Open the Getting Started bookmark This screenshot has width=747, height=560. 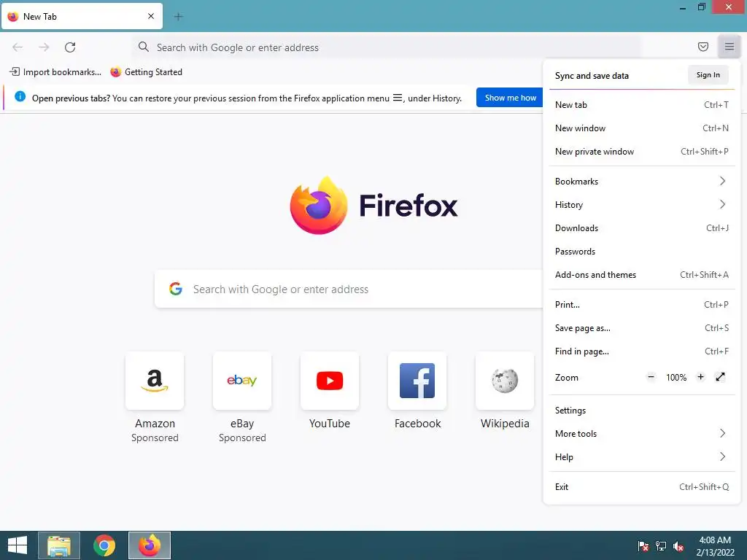tap(146, 72)
